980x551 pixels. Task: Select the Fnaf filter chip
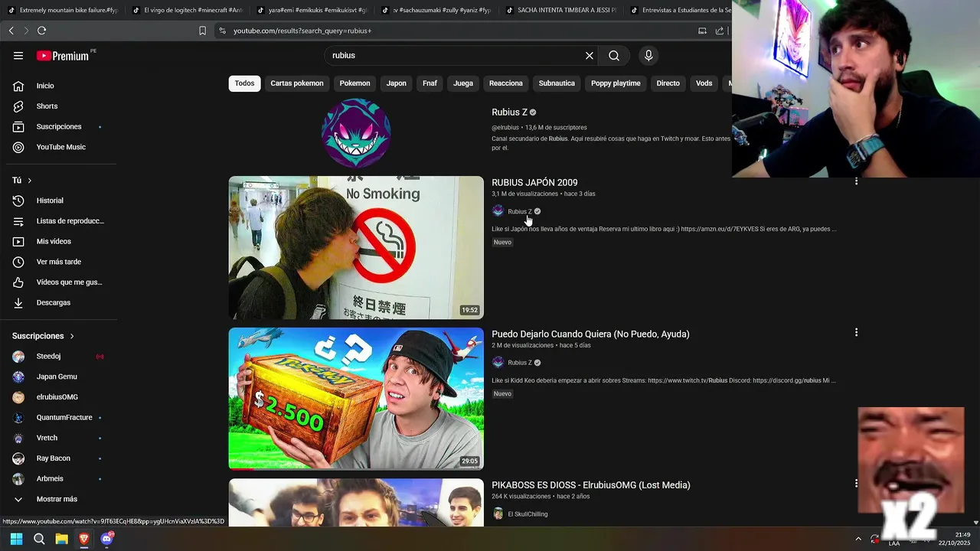click(x=430, y=83)
